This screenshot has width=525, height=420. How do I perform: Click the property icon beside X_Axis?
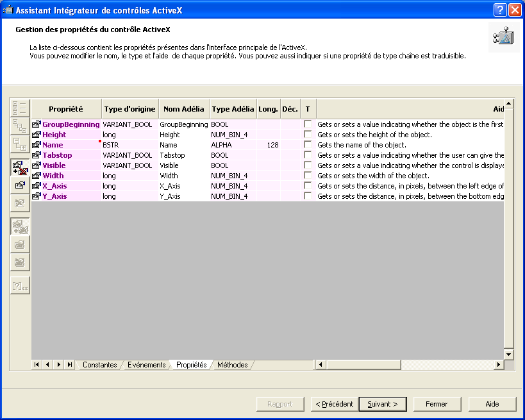tap(37, 186)
